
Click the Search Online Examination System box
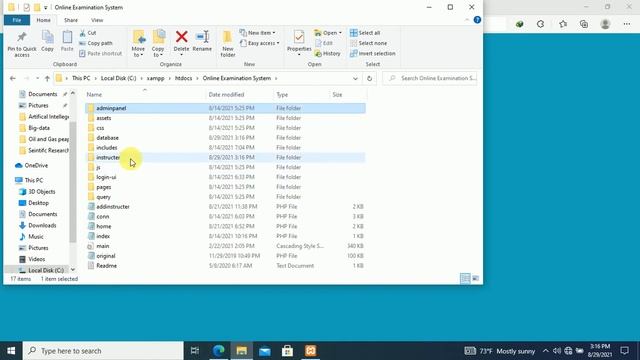[430, 78]
